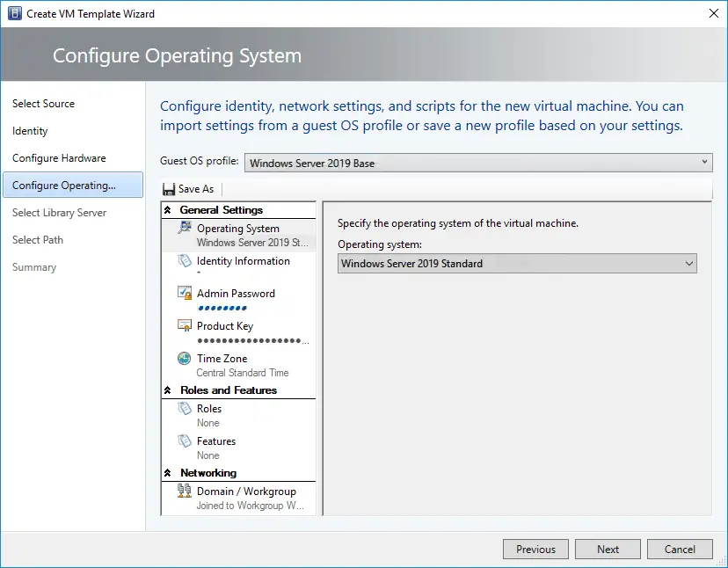728x568 pixels.
Task: Cancel the wizard
Action: tap(680, 549)
